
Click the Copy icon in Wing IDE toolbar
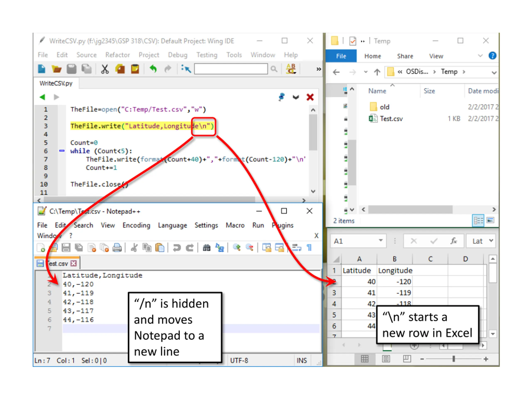[x=120, y=69]
